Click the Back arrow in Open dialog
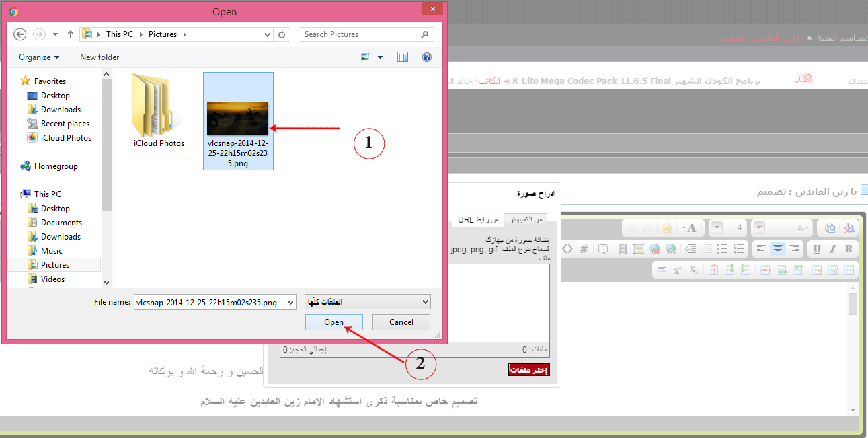The width and height of the screenshot is (868, 438). 20,34
